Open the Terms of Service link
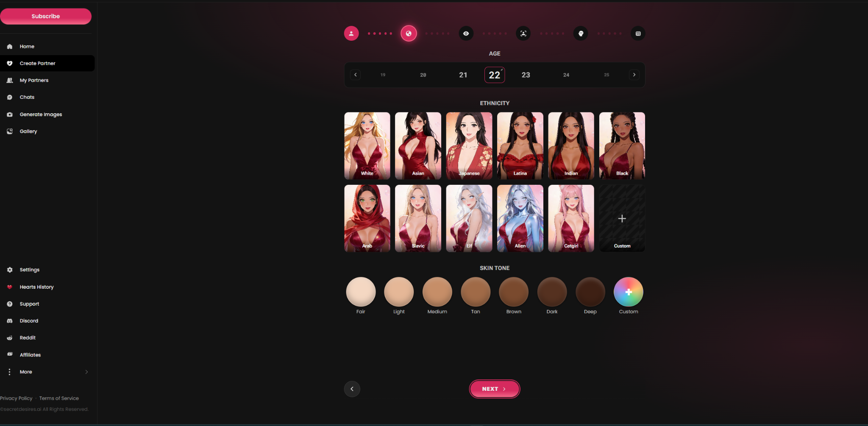Screen dimensions: 868x426 (59, 398)
